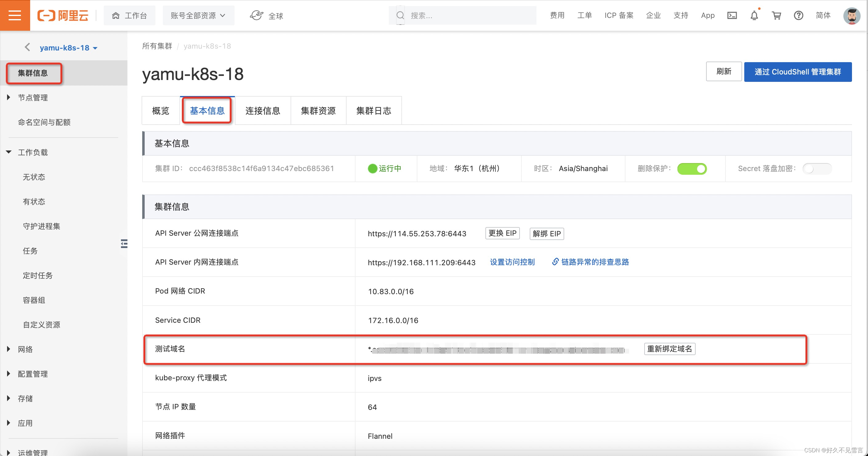Select public endpoint https://114.55.253.78:6443
868x456 pixels.
pos(417,234)
